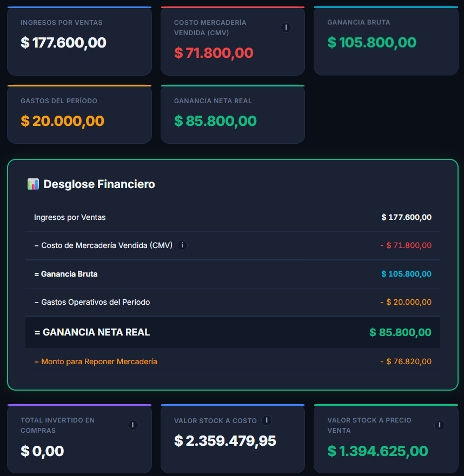464x476 pixels.
Task: Select the Gastos Operativos del Período row
Action: point(232,302)
